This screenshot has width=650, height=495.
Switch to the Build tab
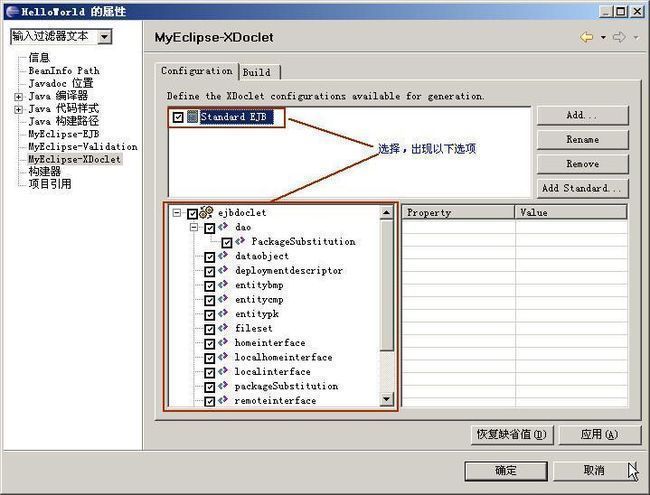point(260,72)
